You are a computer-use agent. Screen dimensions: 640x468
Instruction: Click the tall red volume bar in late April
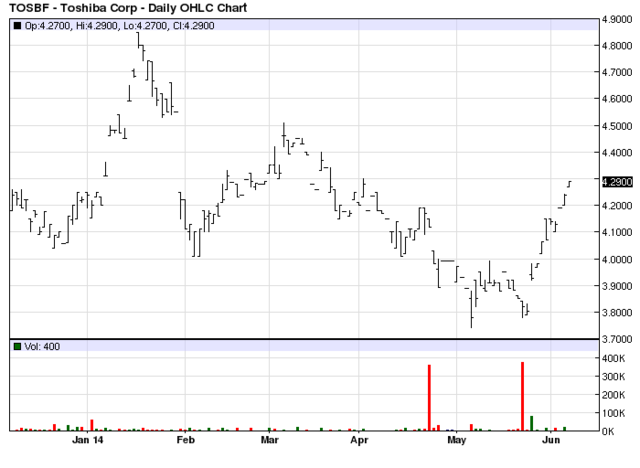(x=429, y=398)
